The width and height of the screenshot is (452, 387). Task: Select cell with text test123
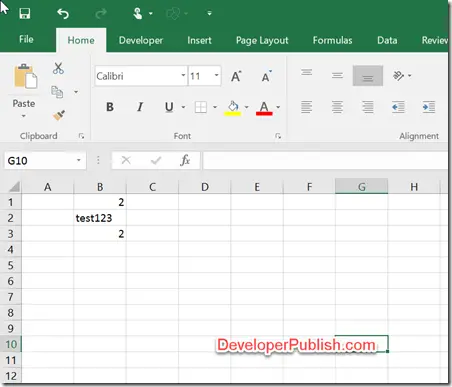pyautogui.click(x=100, y=218)
